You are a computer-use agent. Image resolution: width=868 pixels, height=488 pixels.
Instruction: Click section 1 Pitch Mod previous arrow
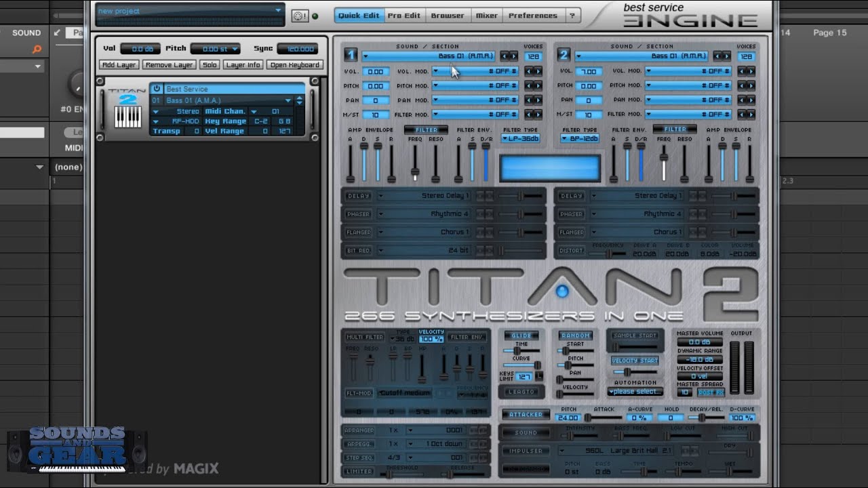click(x=529, y=85)
